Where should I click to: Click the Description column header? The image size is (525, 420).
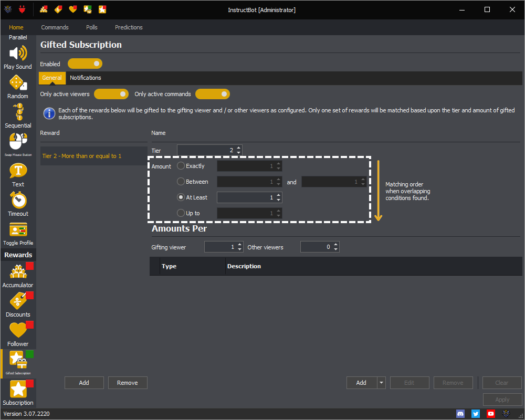[x=374, y=266]
